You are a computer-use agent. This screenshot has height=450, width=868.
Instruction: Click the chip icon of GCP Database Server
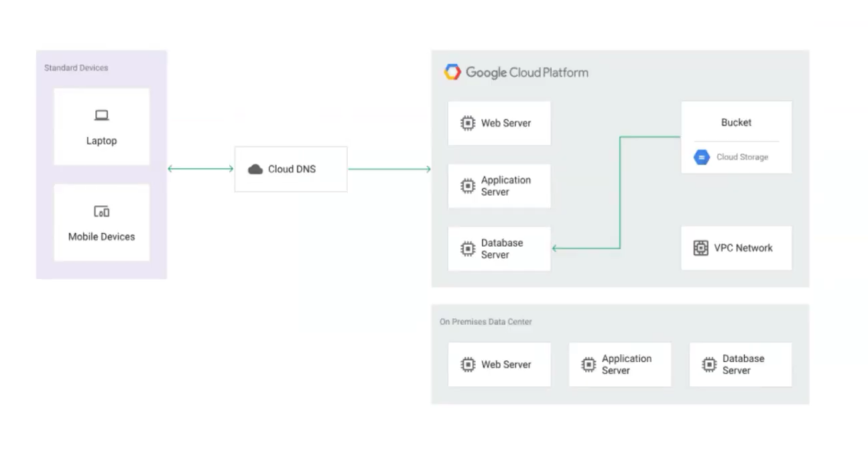coord(468,249)
